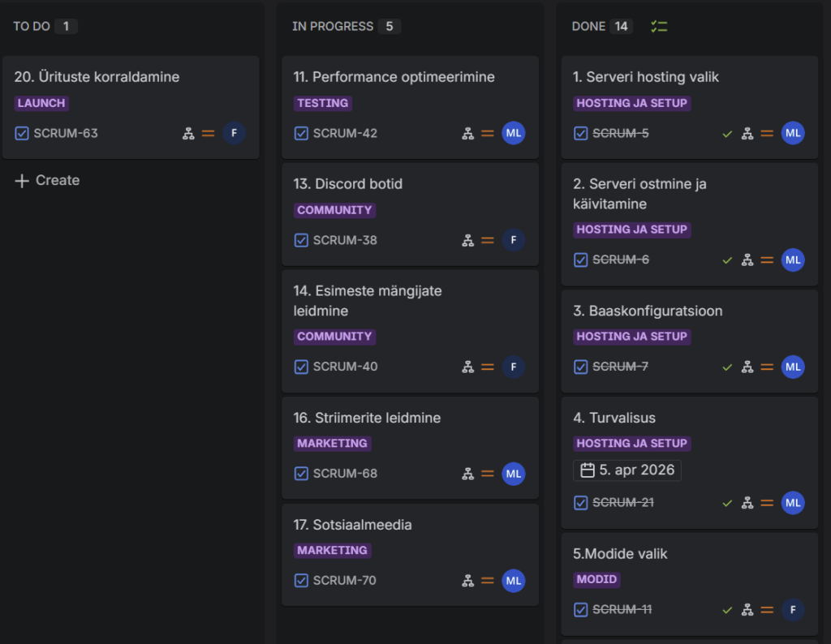Click Create to add a new issue
This screenshot has height=644, width=831.
point(47,181)
